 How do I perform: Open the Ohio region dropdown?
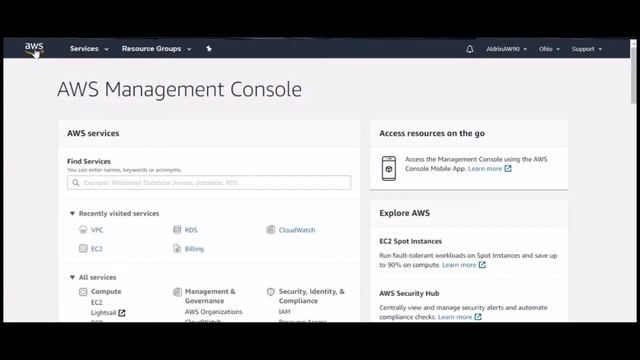coord(549,49)
